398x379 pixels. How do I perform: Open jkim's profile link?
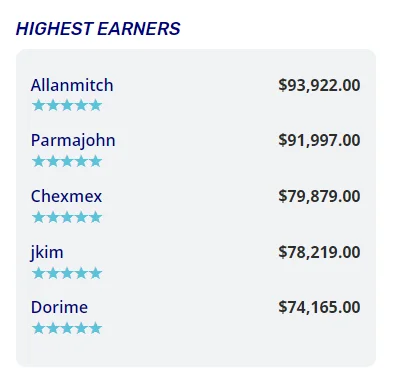[47, 252]
